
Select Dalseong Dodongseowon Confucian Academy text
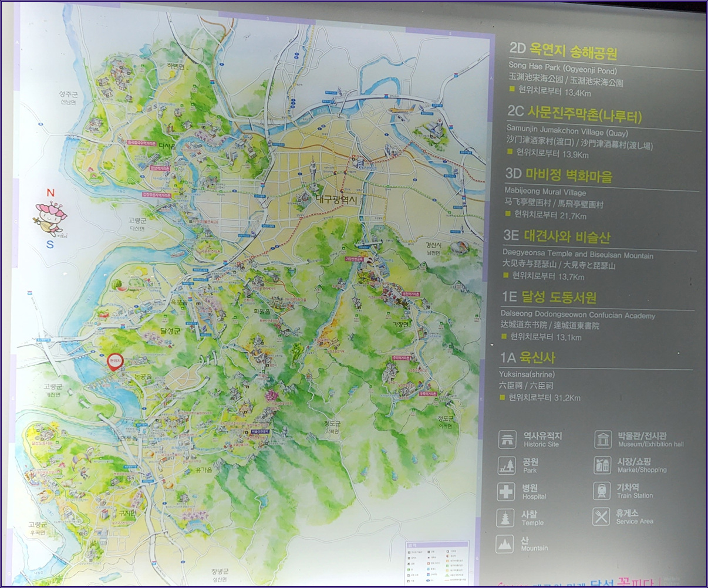(578, 315)
